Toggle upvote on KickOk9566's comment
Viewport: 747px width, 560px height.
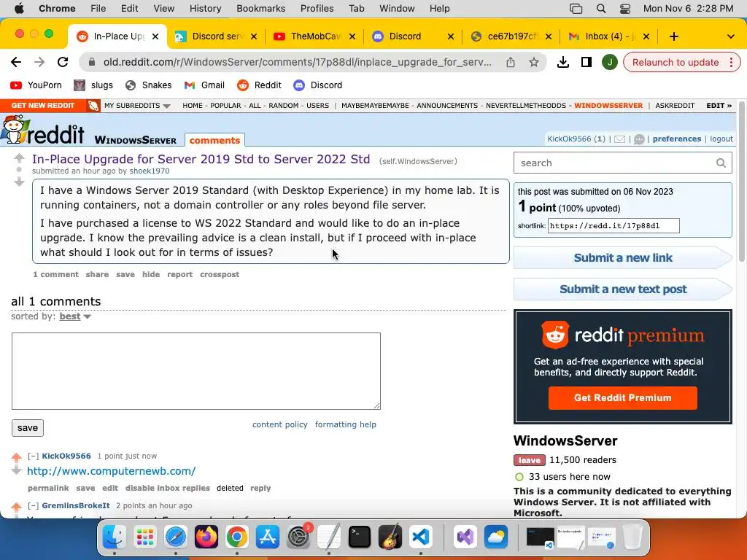17,457
